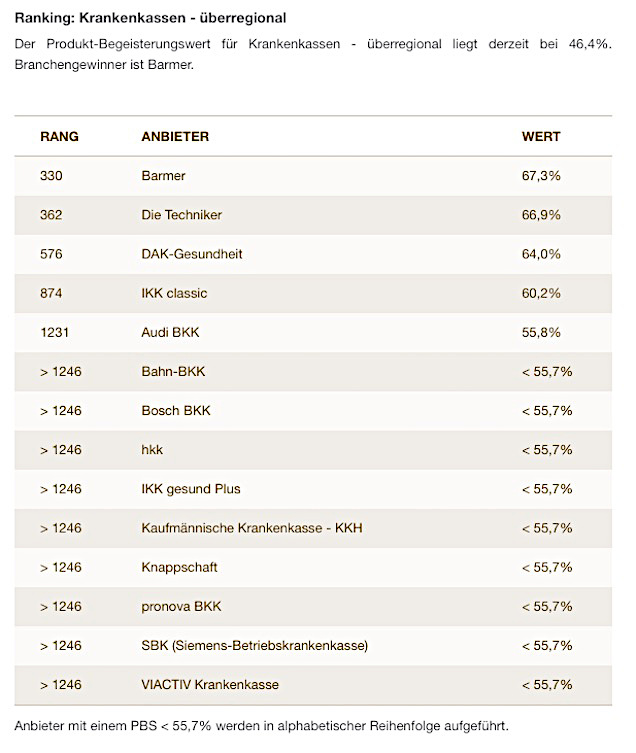Image resolution: width=636 pixels, height=753 pixels.
Task: Click pronova BKK in the table
Action: point(182,606)
